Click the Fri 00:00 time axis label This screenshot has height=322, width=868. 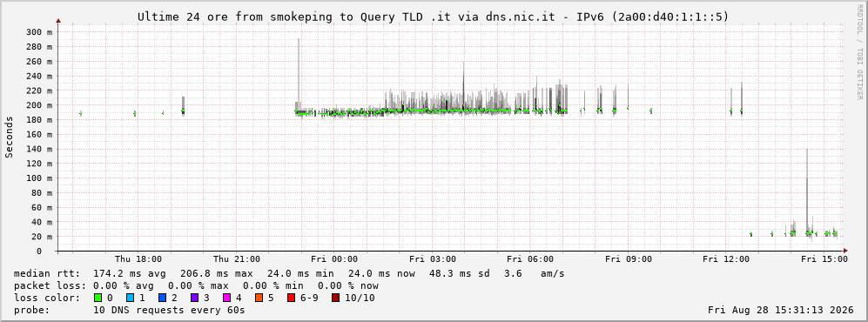tap(334, 259)
